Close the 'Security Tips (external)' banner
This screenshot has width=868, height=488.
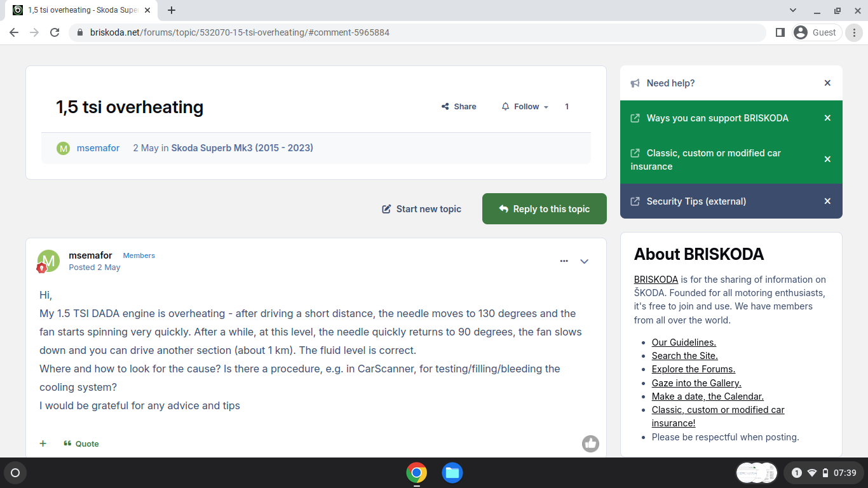pyautogui.click(x=827, y=201)
